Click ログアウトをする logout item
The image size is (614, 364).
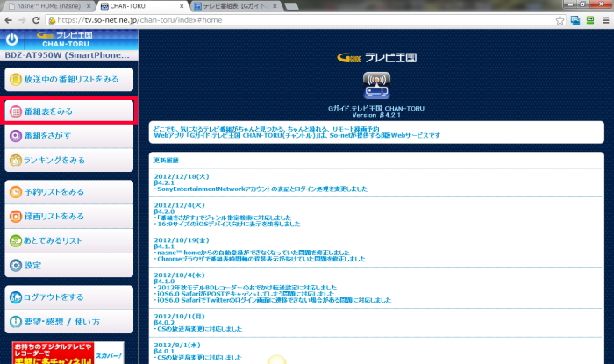click(x=69, y=297)
